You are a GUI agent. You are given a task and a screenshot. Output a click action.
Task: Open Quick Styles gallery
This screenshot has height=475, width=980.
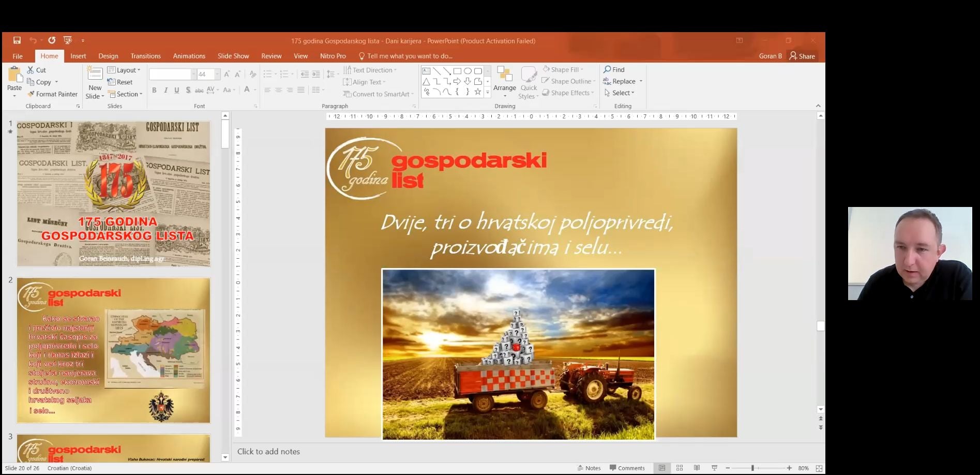(529, 83)
